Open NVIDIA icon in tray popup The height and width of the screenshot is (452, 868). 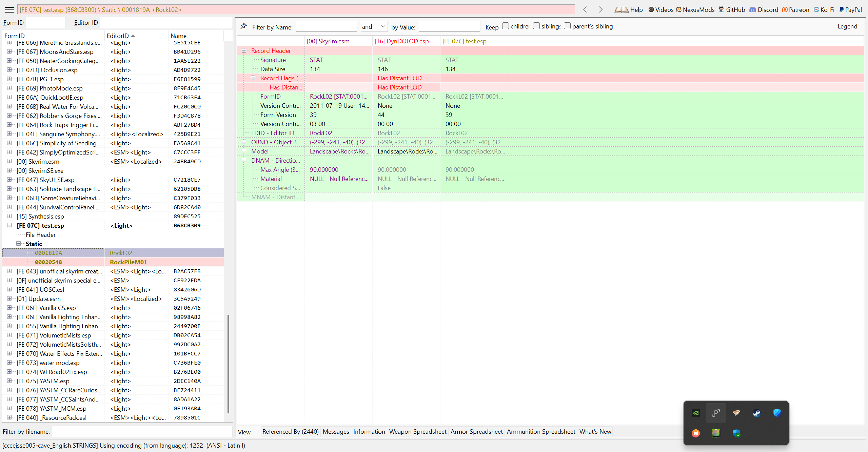695,413
